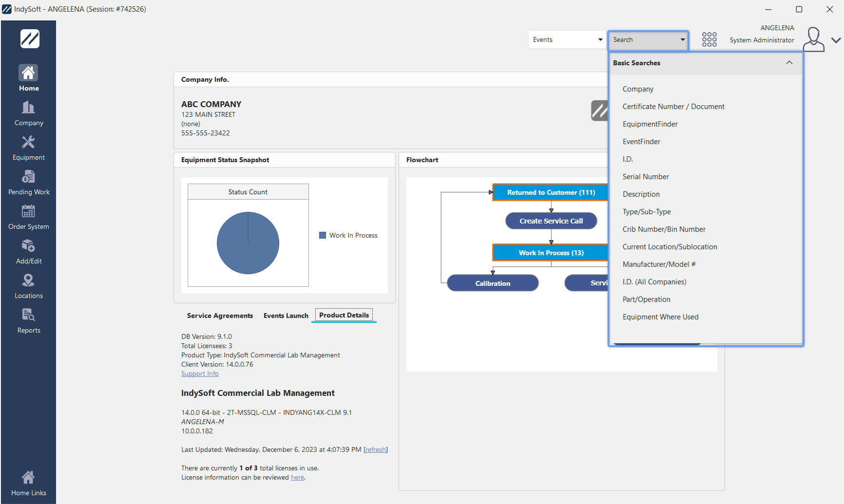Screen dimensions: 844x504
Task: Open the Search dropdown box
Action: pyautogui.click(x=648, y=40)
